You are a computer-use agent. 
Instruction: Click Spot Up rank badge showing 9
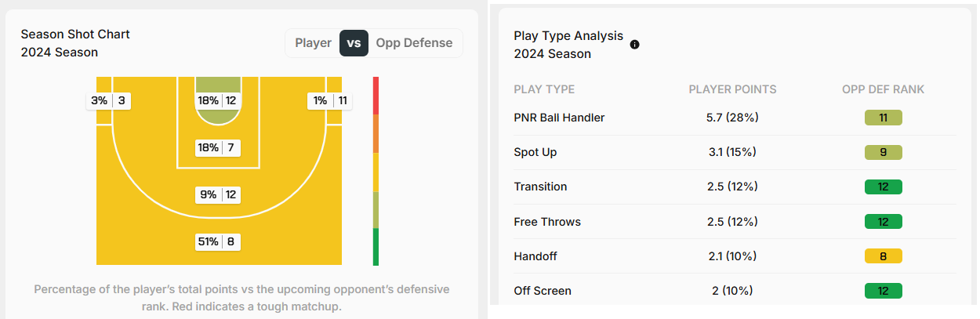coord(884,152)
